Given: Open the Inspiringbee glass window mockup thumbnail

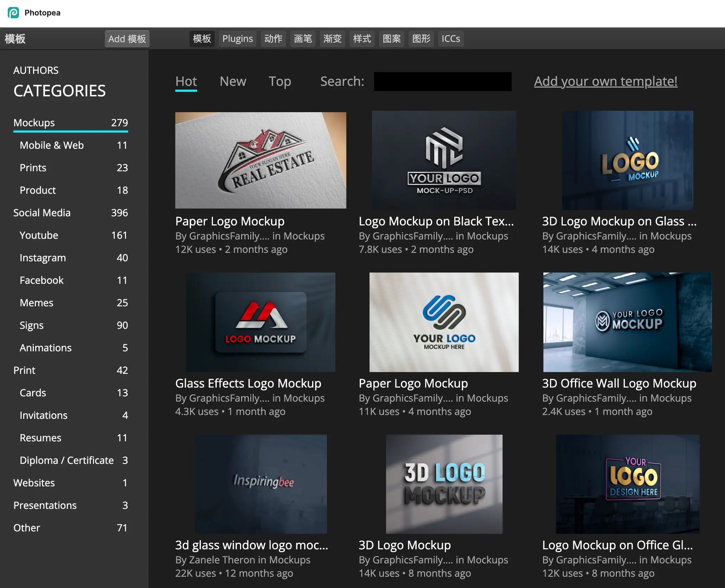Looking at the screenshot, I should click(x=260, y=484).
